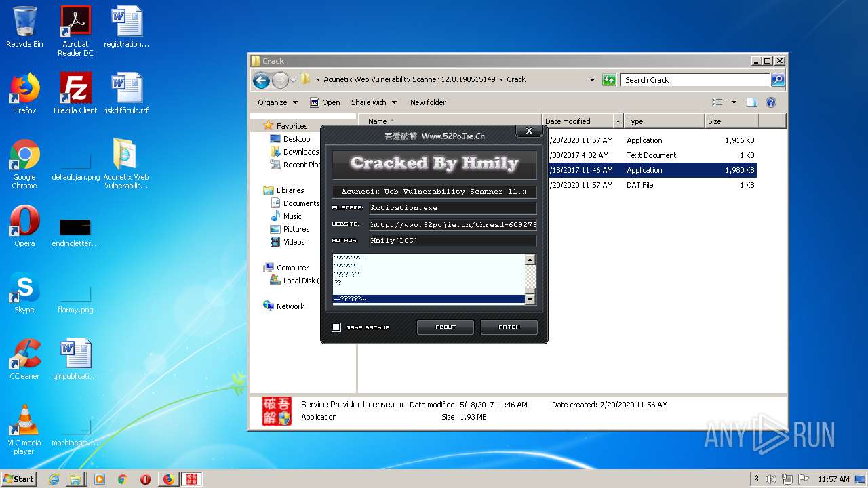Show hidden system tray icons
Screen dimensions: 868x488
pyautogui.click(x=756, y=479)
